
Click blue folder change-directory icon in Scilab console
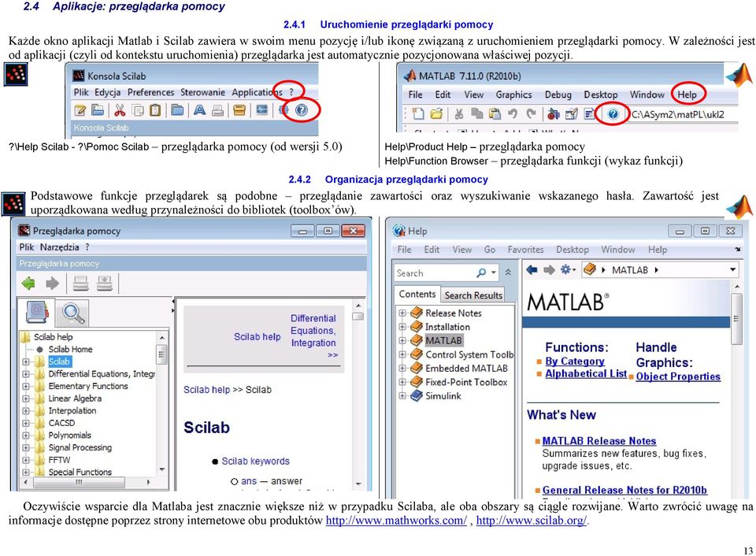click(x=177, y=110)
